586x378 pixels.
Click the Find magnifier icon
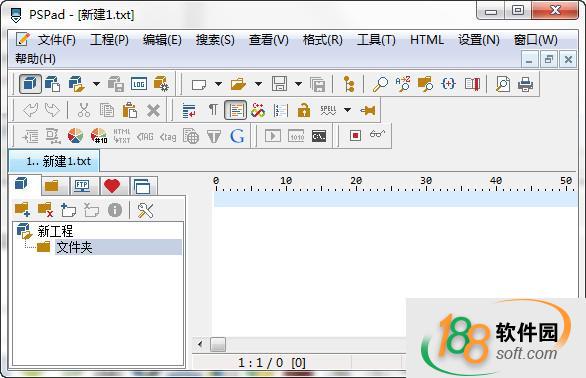(380, 84)
